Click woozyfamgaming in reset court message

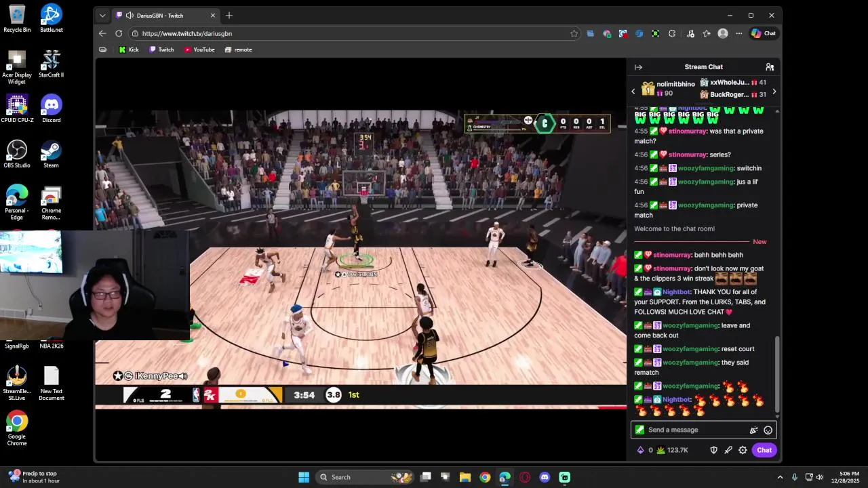pos(690,349)
